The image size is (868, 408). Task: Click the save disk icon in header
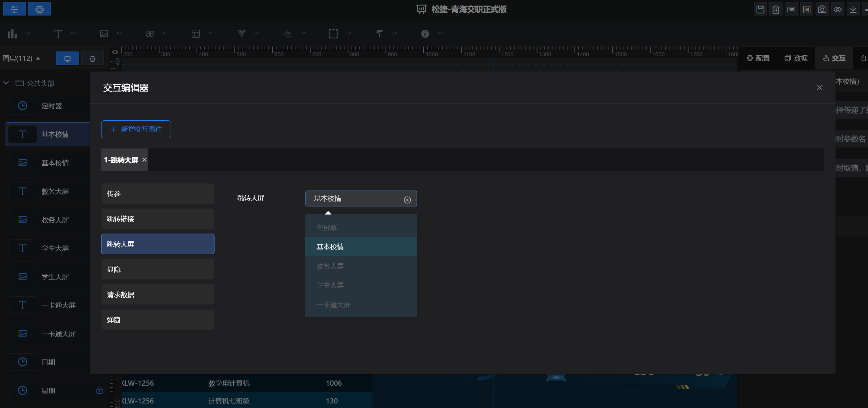(x=760, y=9)
